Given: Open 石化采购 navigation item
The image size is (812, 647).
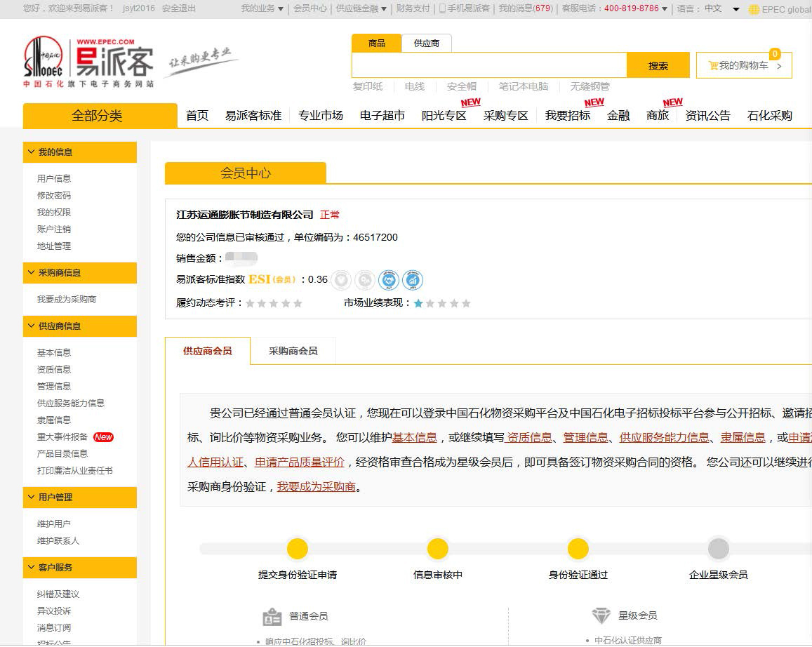Looking at the screenshot, I should coord(769,115).
